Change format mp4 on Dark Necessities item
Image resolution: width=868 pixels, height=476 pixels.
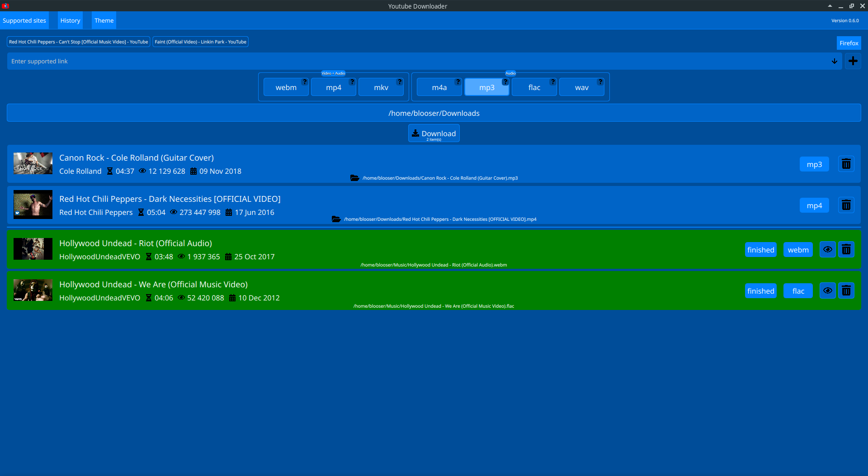tap(814, 205)
